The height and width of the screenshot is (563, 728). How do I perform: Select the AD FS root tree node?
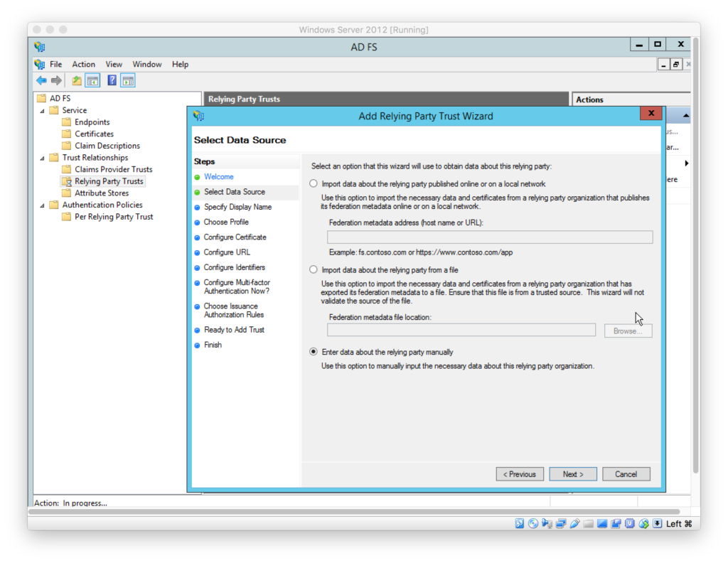(60, 98)
